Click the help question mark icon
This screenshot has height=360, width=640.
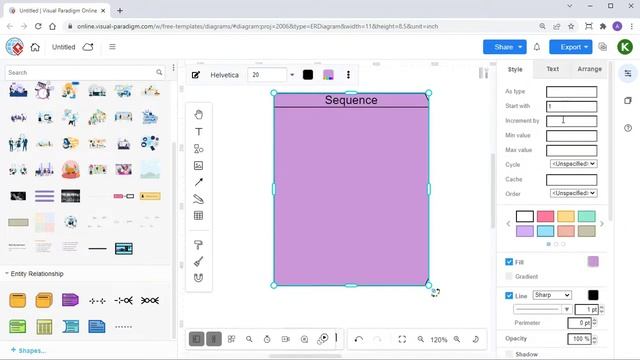pyautogui.click(x=628, y=128)
